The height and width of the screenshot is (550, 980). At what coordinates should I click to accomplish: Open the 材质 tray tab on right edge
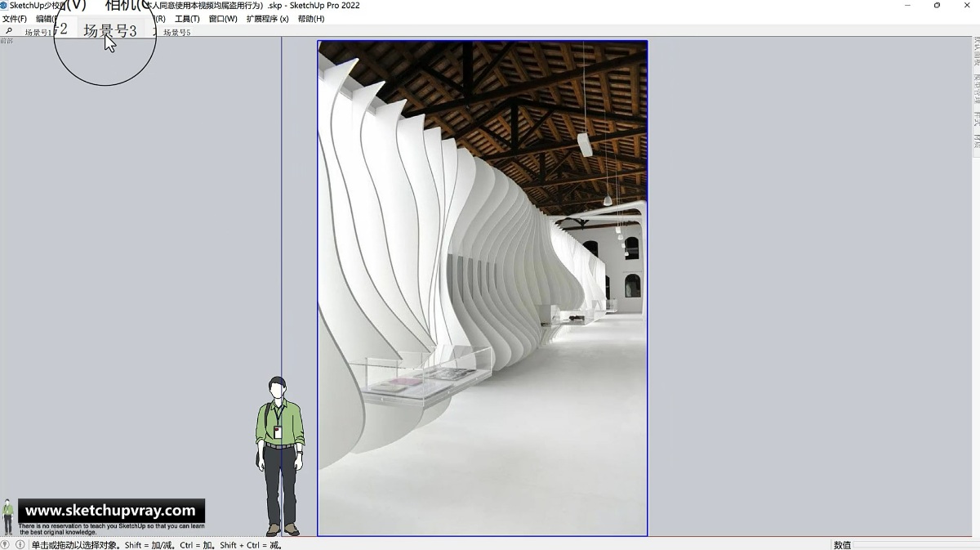click(976, 141)
